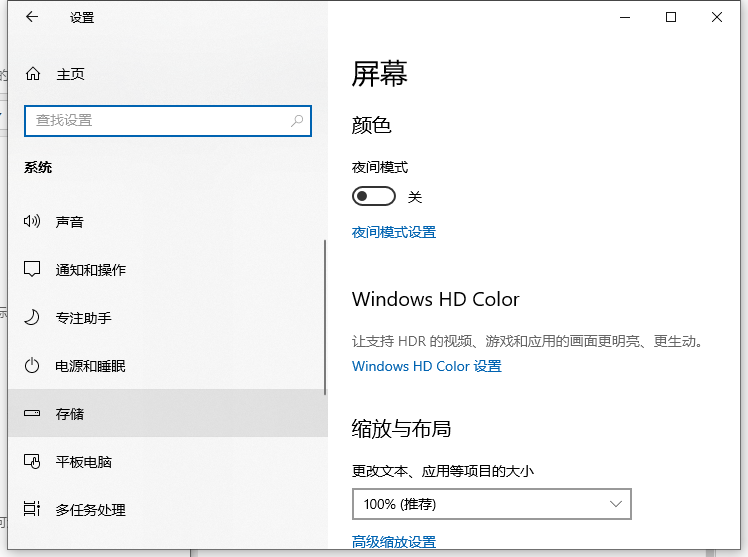This screenshot has width=748, height=557.
Task: Open the 声音 settings page
Action: coord(70,222)
